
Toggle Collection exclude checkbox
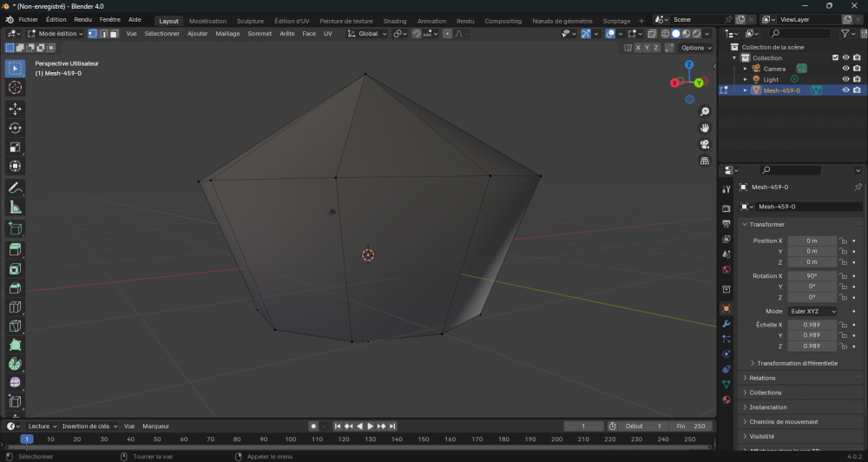click(835, 57)
